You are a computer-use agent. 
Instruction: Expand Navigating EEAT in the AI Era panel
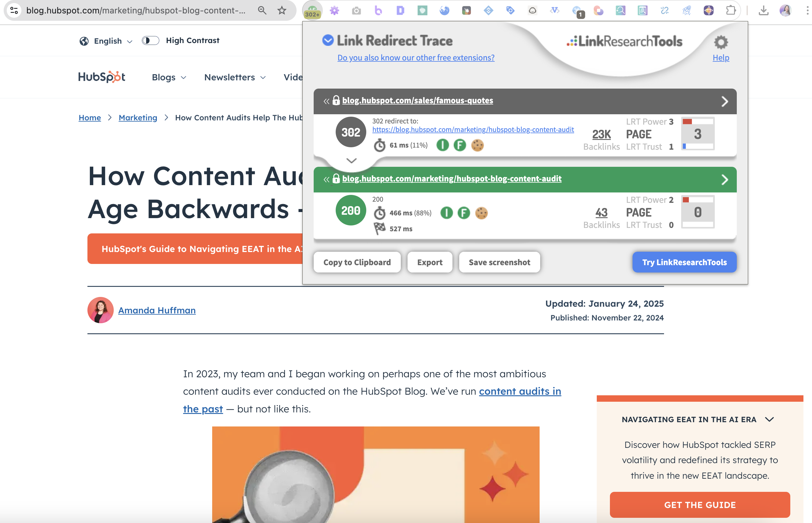pyautogui.click(x=769, y=420)
